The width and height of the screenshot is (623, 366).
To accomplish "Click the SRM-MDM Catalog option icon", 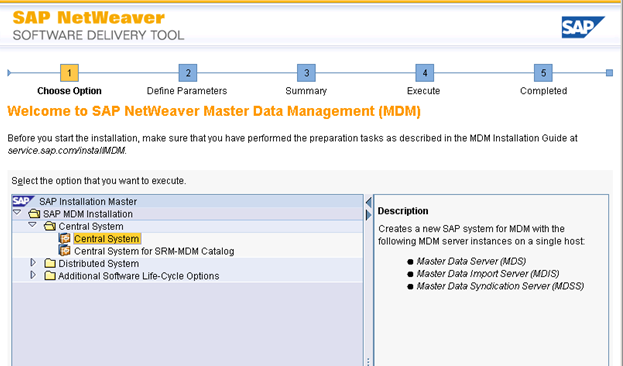I will [64, 251].
